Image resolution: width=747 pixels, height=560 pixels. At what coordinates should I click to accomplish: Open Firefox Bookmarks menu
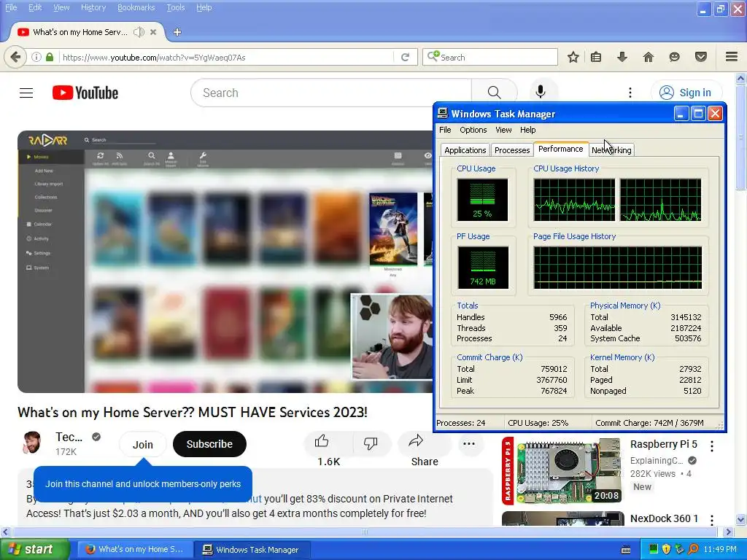point(136,7)
